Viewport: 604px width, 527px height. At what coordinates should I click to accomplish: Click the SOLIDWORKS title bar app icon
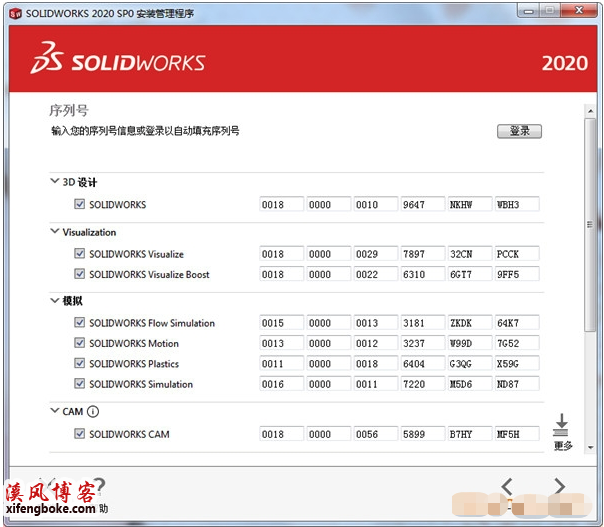tap(15, 14)
